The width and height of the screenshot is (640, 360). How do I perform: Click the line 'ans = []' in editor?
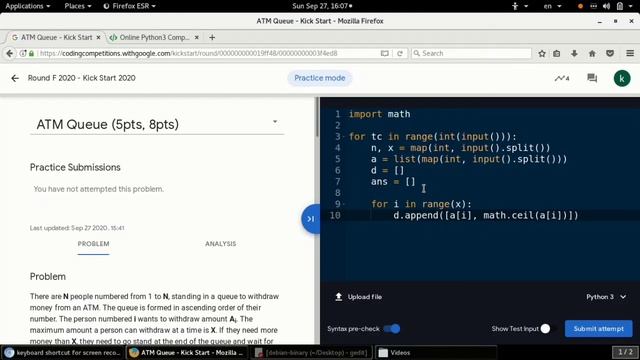(x=393, y=182)
